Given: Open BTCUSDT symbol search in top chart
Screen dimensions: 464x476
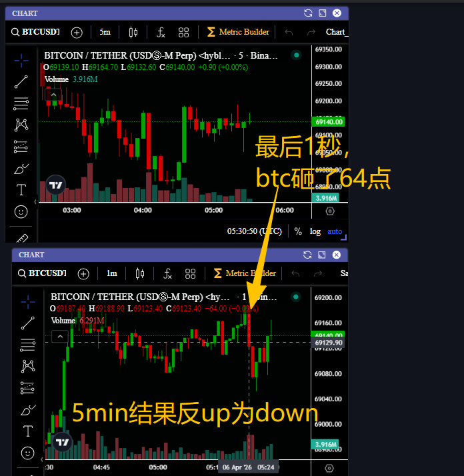Looking at the screenshot, I should (35, 32).
